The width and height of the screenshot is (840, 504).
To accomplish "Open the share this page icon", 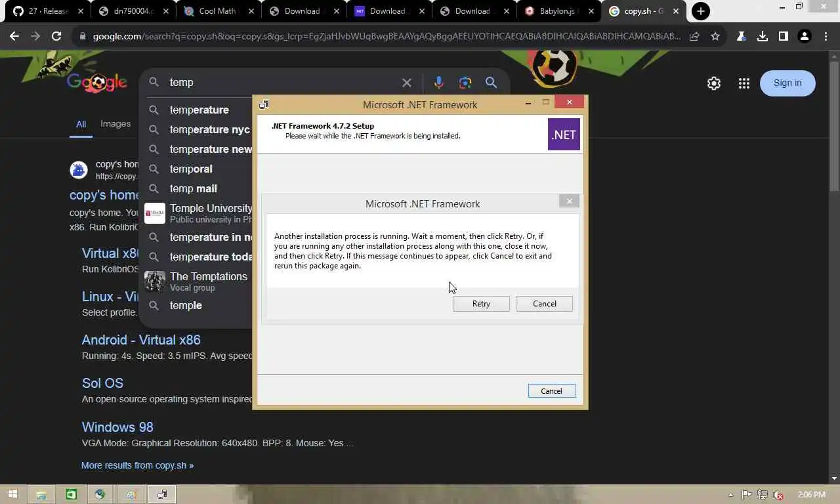I will (694, 37).
